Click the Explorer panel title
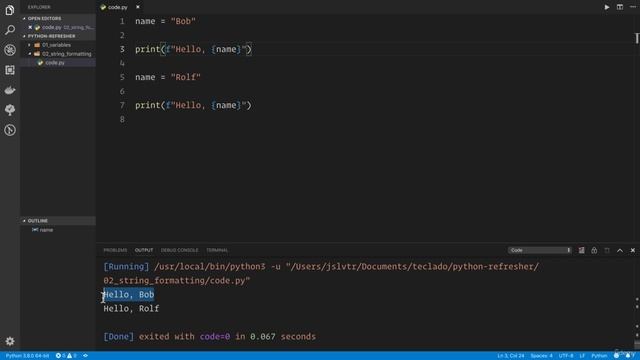Image resolution: width=640 pixels, height=360 pixels. tap(39, 7)
